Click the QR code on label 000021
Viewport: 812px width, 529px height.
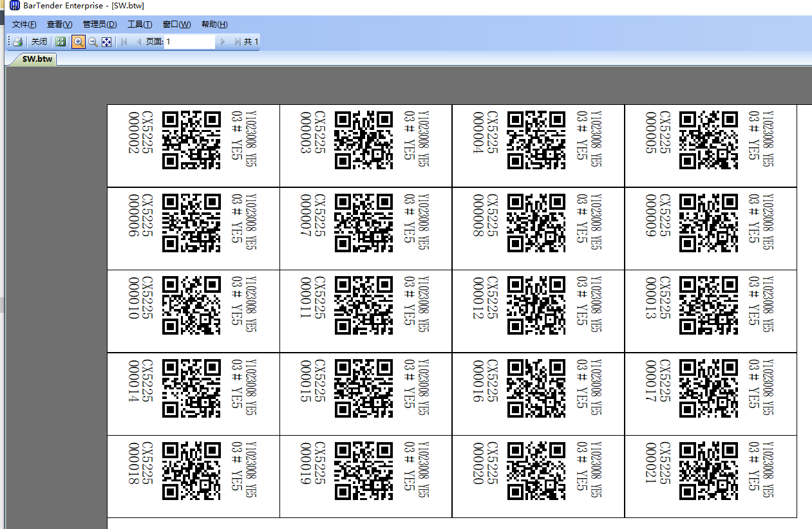[x=709, y=470]
